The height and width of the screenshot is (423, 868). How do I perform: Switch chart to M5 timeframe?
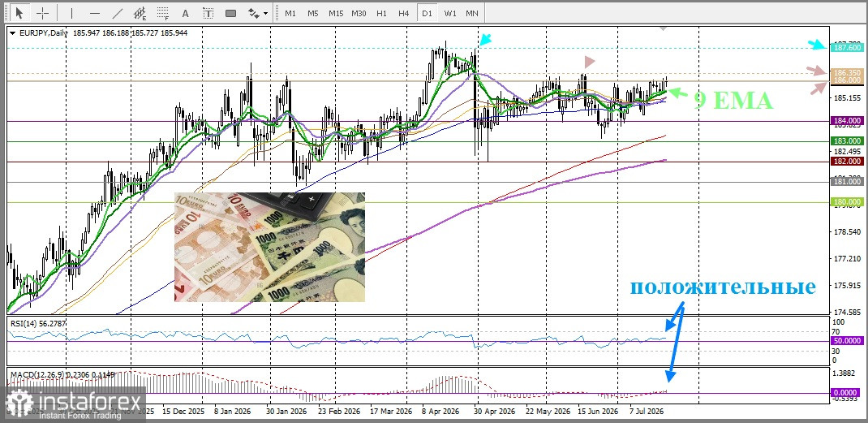(313, 13)
